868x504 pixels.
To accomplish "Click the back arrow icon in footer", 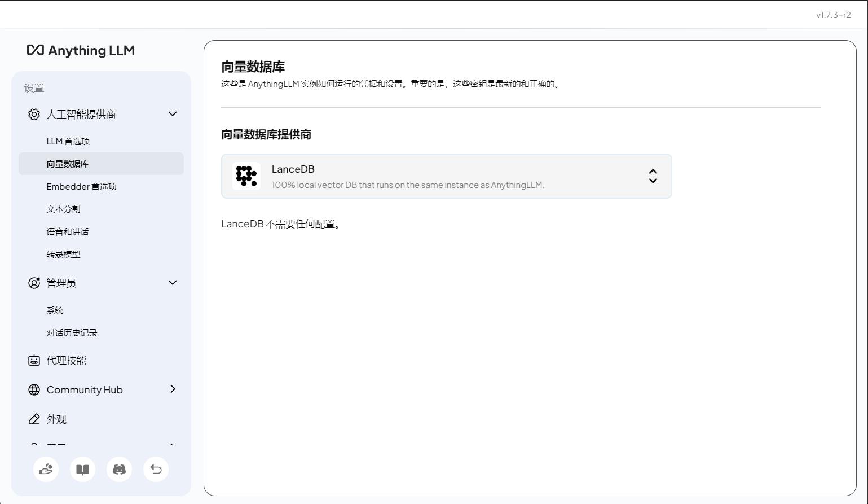I will click(156, 470).
